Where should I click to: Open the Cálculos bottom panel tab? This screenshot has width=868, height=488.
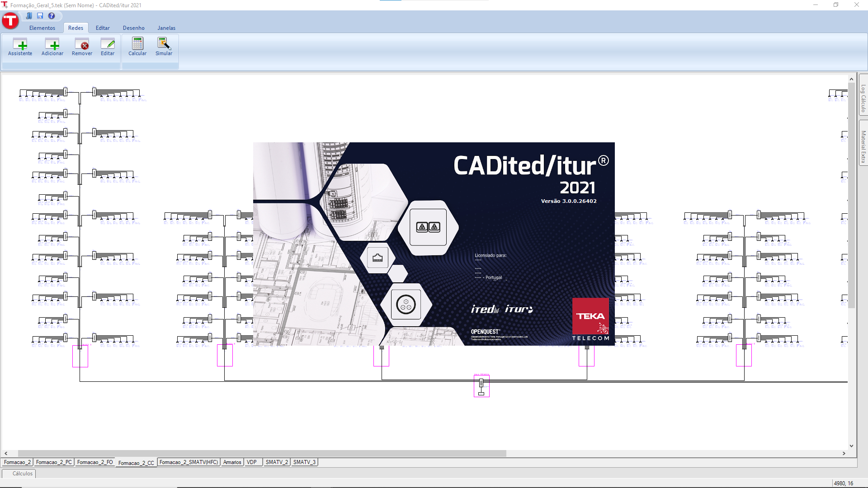[x=19, y=474]
